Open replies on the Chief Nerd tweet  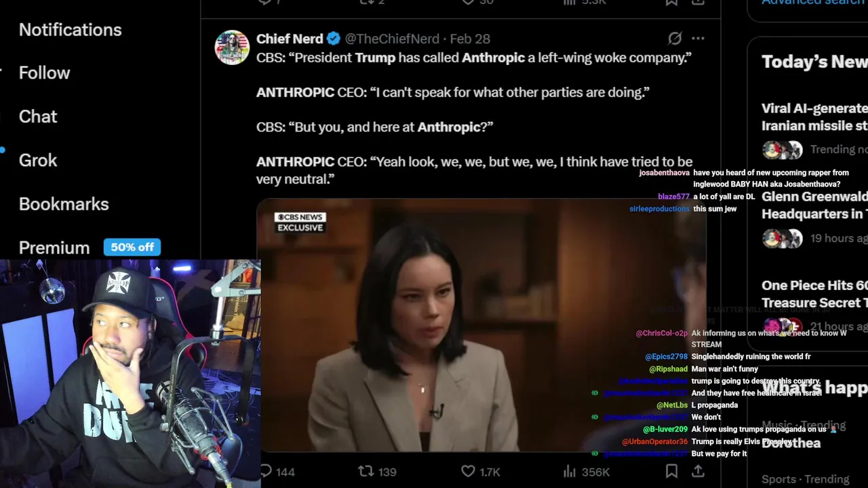[x=267, y=471]
